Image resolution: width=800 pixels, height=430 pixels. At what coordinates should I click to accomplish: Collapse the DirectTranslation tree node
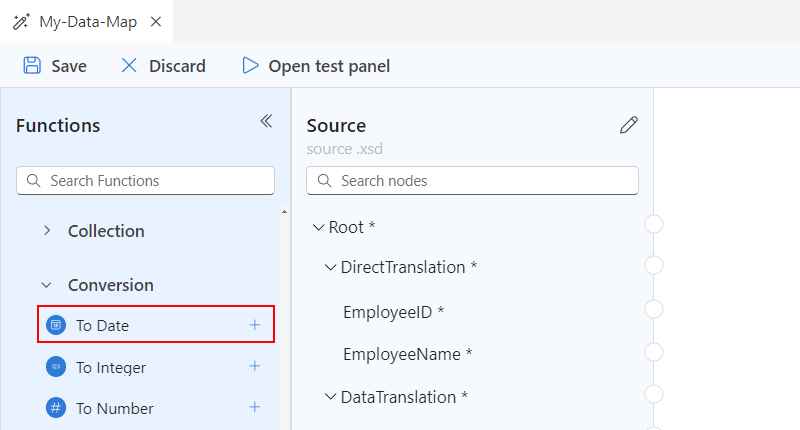pyautogui.click(x=331, y=267)
